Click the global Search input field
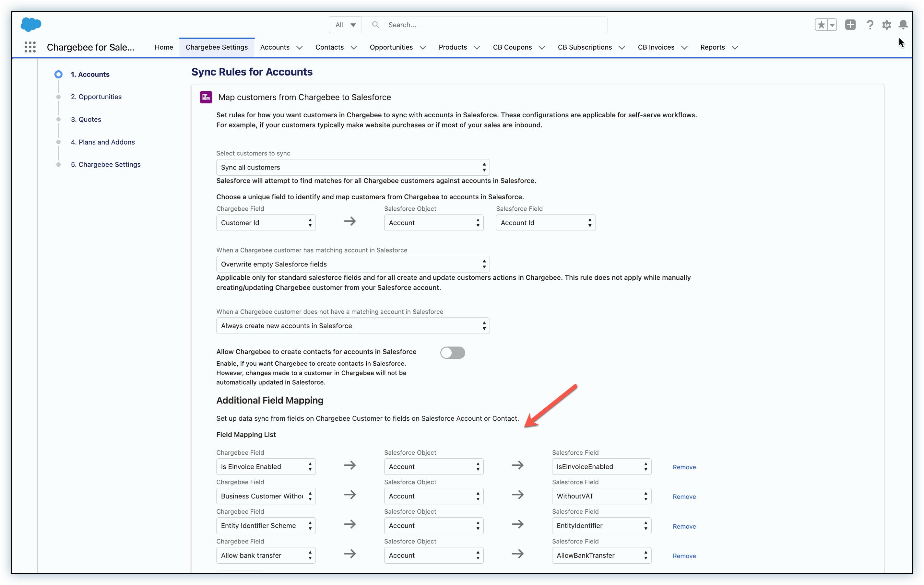The height and width of the screenshot is (585, 924). pyautogui.click(x=491, y=25)
